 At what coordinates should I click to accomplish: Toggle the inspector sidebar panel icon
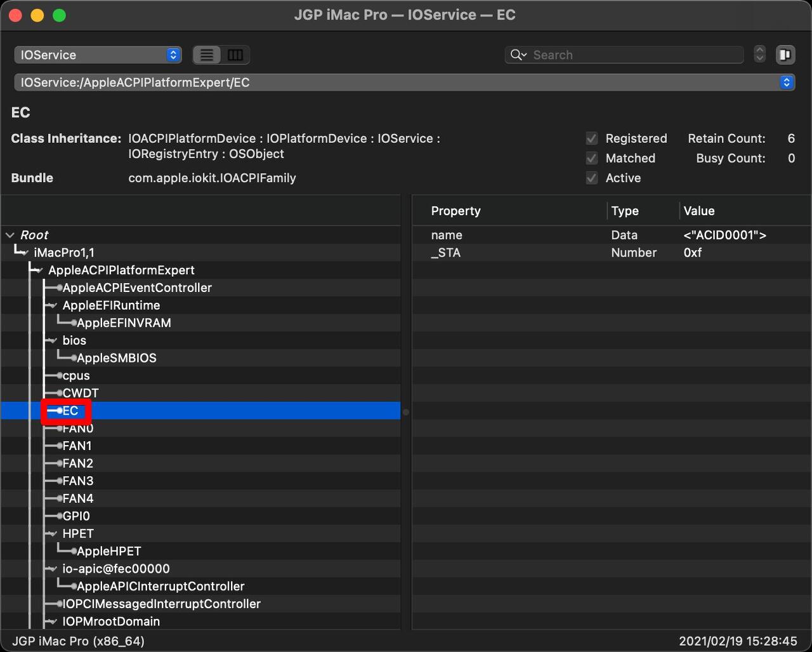785,55
